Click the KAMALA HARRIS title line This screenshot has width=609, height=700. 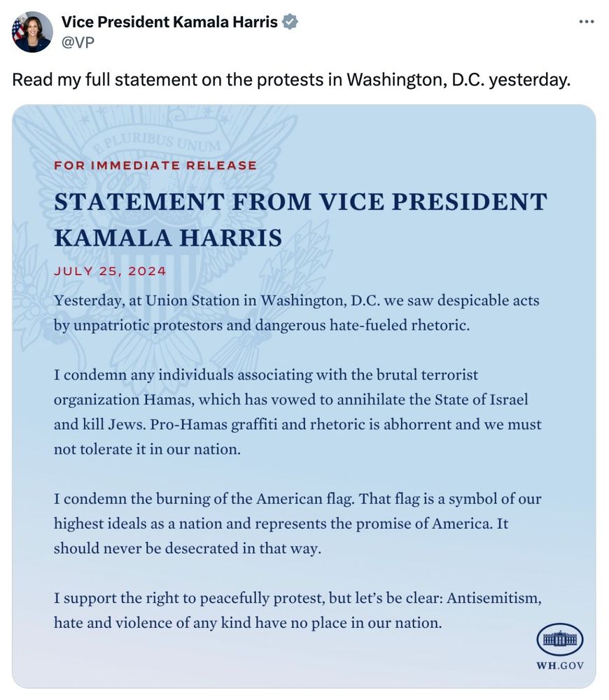[x=168, y=238]
